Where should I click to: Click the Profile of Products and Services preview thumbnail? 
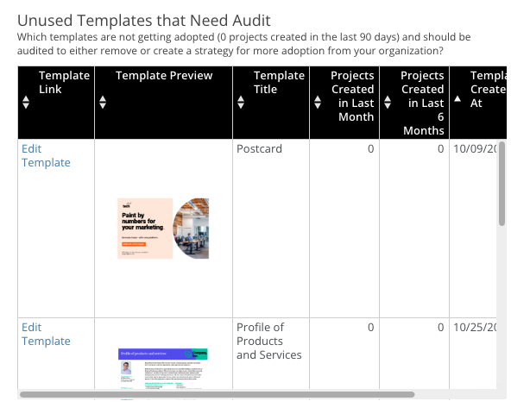[x=163, y=368]
